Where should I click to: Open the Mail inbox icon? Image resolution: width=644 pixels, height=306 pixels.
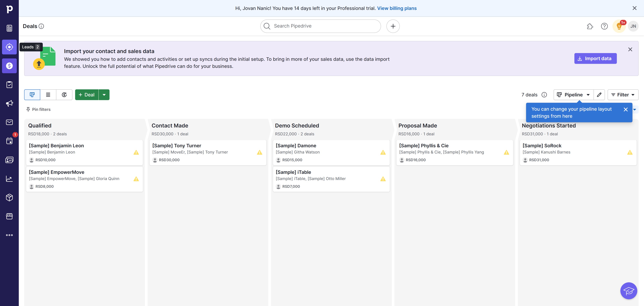[9, 122]
